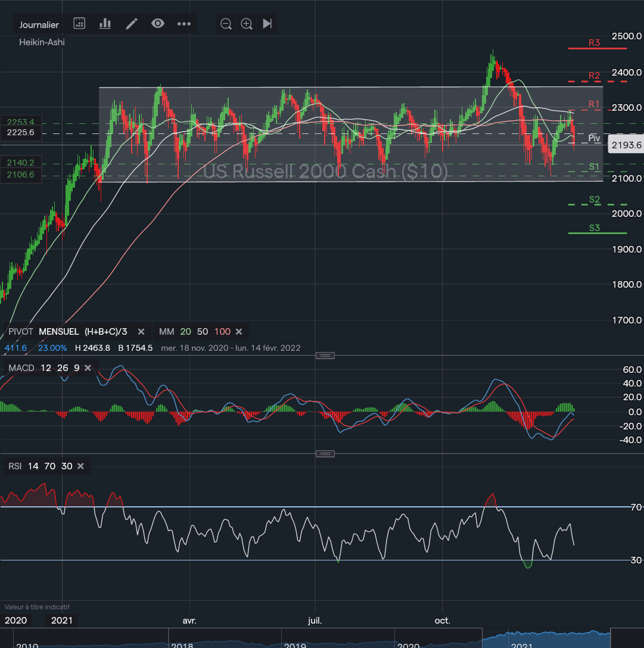644x648 pixels.
Task: Click the 2253.4 price level label
Action: 21,122
